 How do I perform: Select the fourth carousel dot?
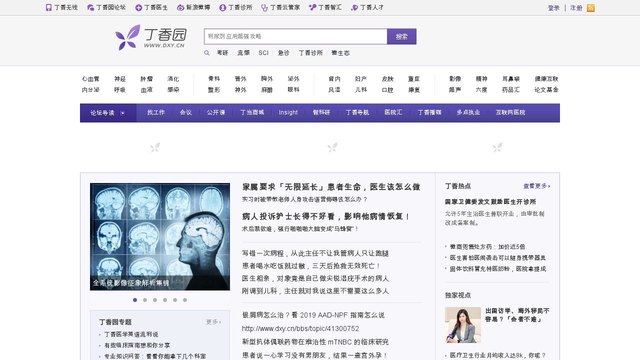(165, 300)
